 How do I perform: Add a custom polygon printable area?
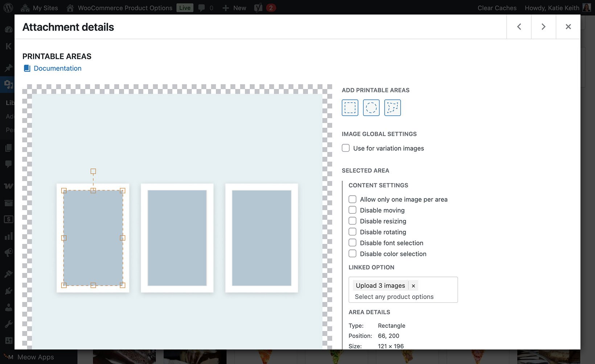[x=392, y=107]
